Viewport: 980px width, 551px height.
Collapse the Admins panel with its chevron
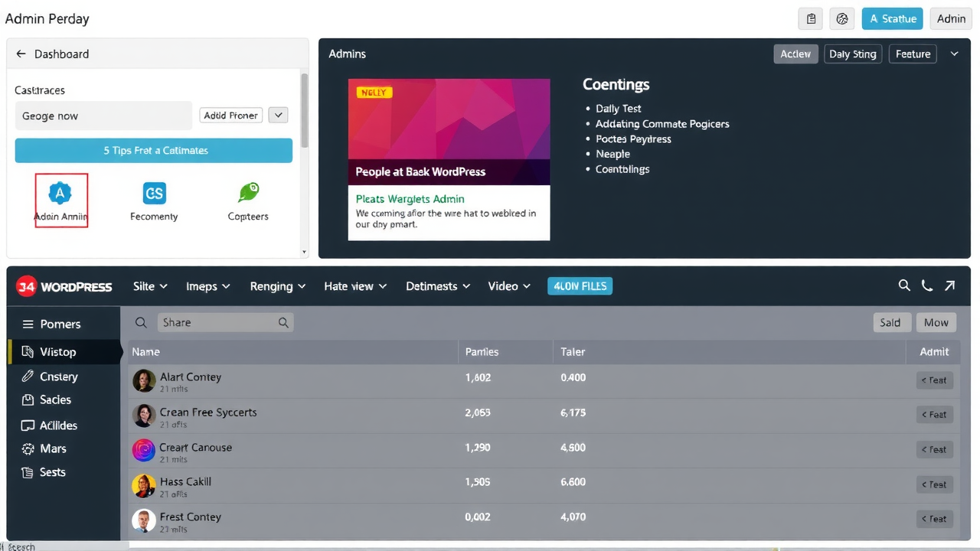pyautogui.click(x=954, y=54)
